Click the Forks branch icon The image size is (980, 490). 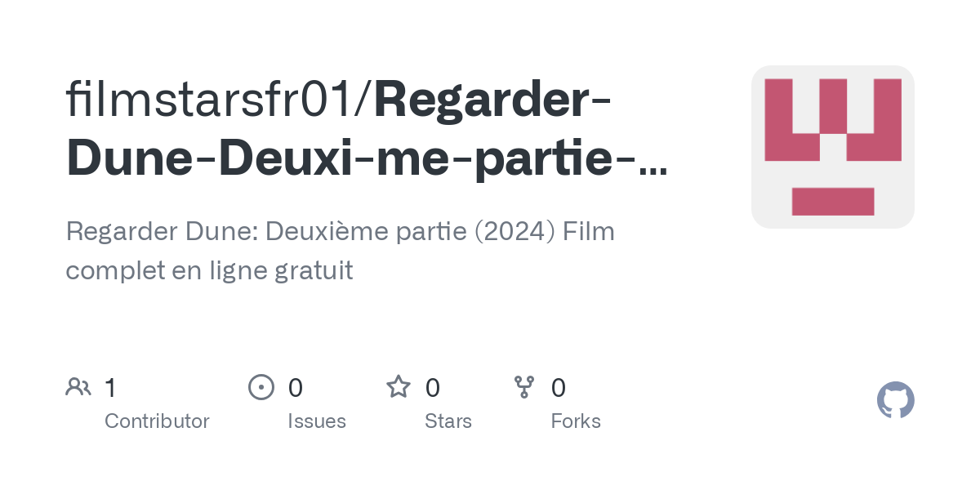tap(523, 386)
